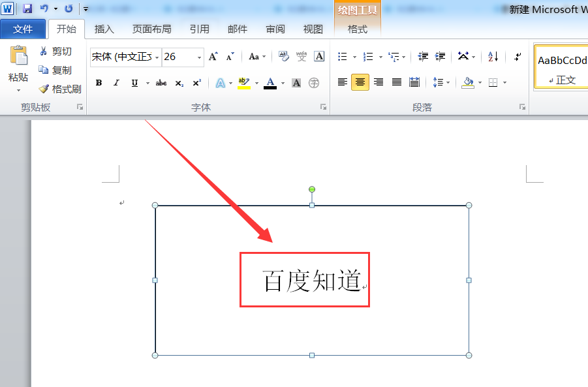Open the 引用 tab
This screenshot has width=588, height=387.
(x=200, y=29)
